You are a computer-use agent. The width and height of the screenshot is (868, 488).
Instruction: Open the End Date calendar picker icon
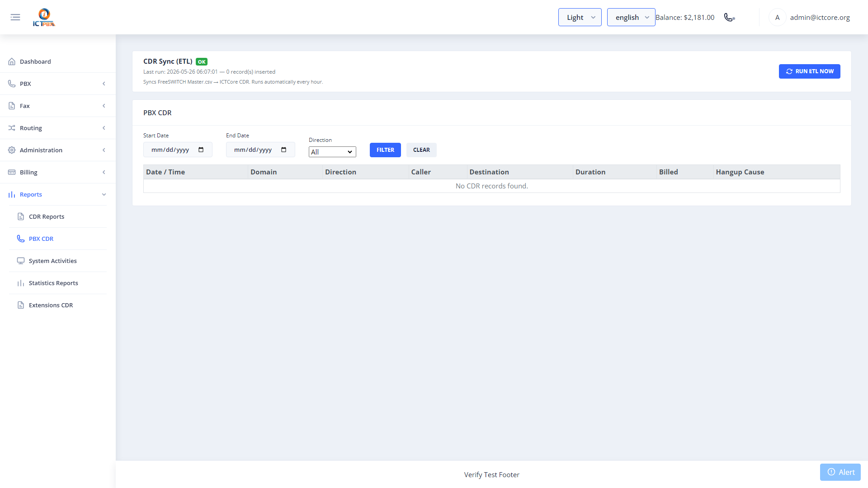click(x=284, y=150)
